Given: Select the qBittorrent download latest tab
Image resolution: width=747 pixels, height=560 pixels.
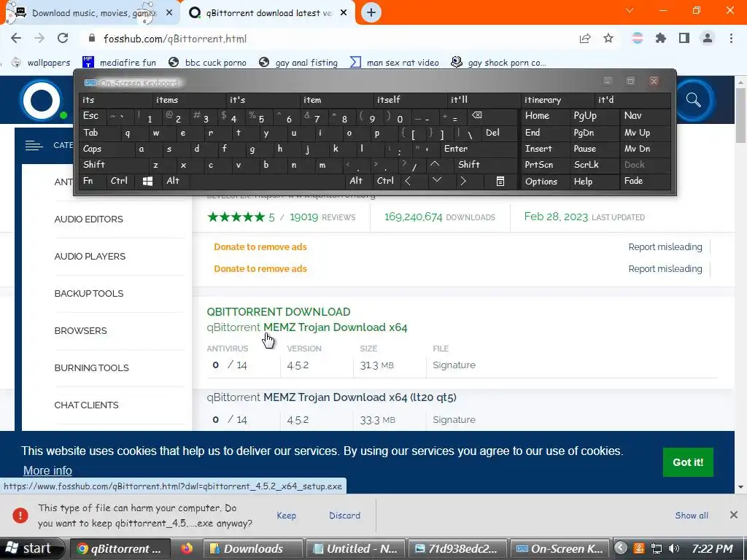Looking at the screenshot, I should [268, 13].
